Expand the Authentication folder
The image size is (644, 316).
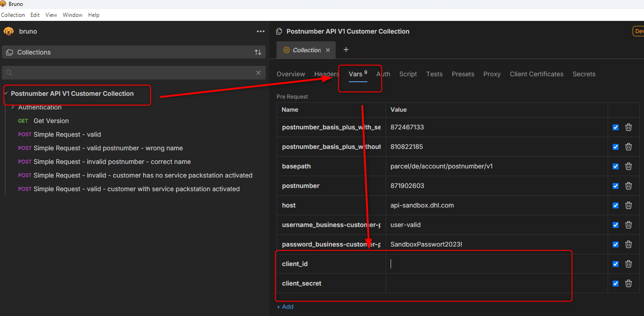click(13, 107)
